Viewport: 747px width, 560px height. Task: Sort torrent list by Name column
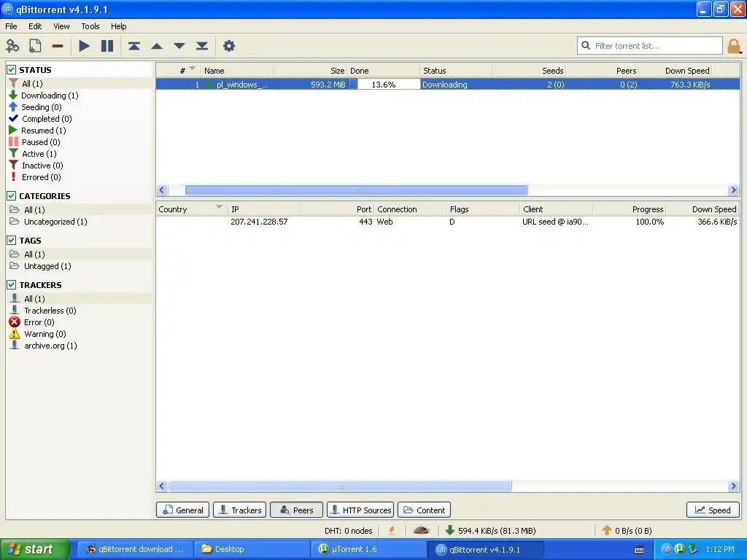coord(238,71)
